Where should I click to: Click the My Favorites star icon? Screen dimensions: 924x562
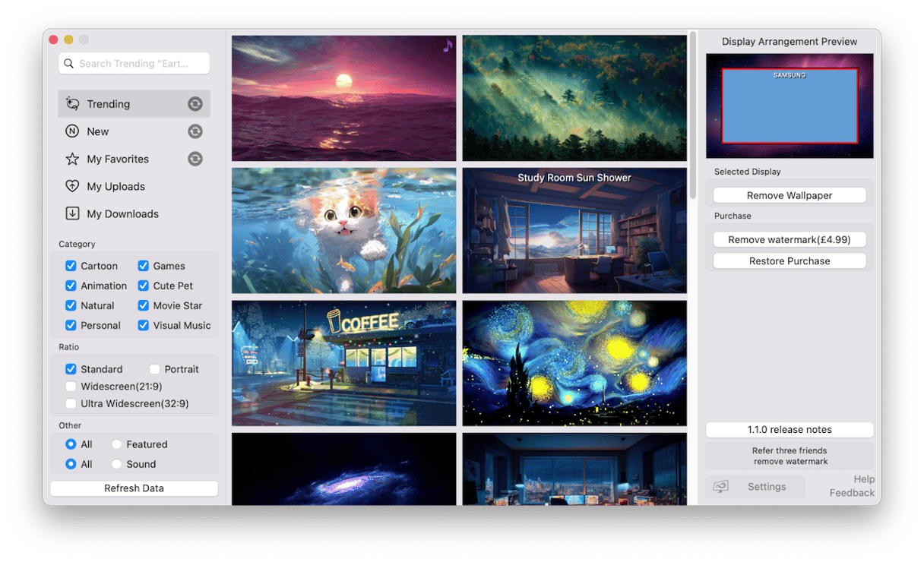72,159
